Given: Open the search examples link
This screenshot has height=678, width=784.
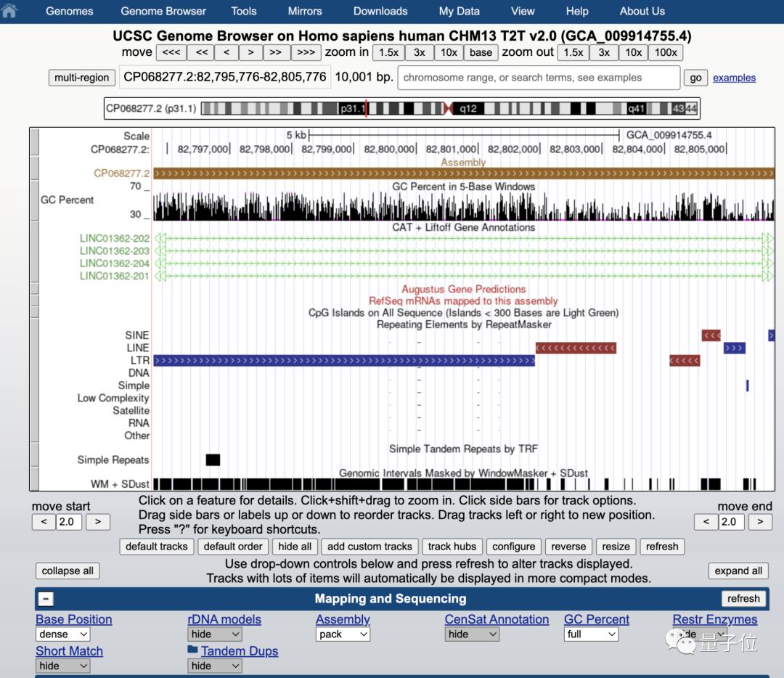Looking at the screenshot, I should point(734,78).
